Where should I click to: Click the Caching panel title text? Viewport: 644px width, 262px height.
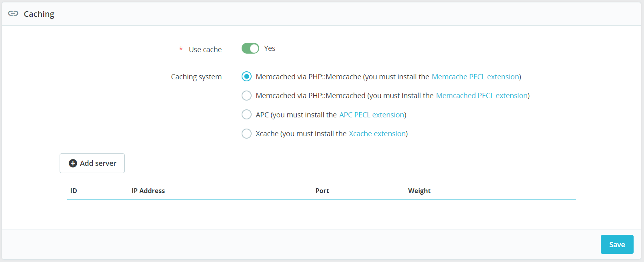click(39, 14)
